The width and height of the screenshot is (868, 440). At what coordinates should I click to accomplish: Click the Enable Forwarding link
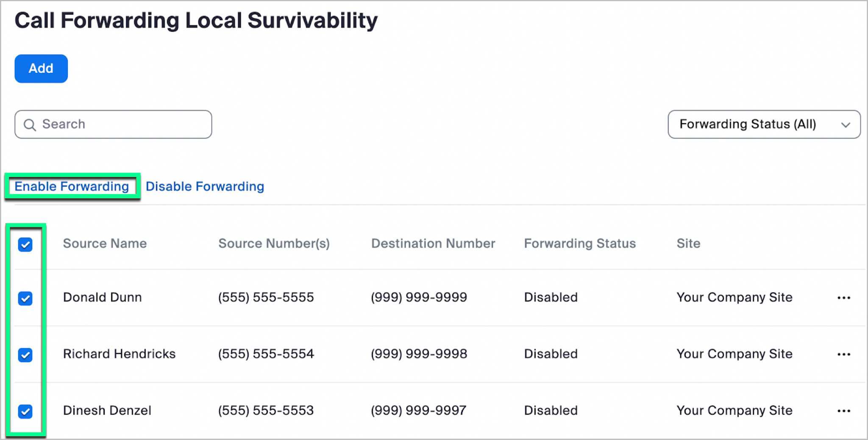[x=72, y=186]
